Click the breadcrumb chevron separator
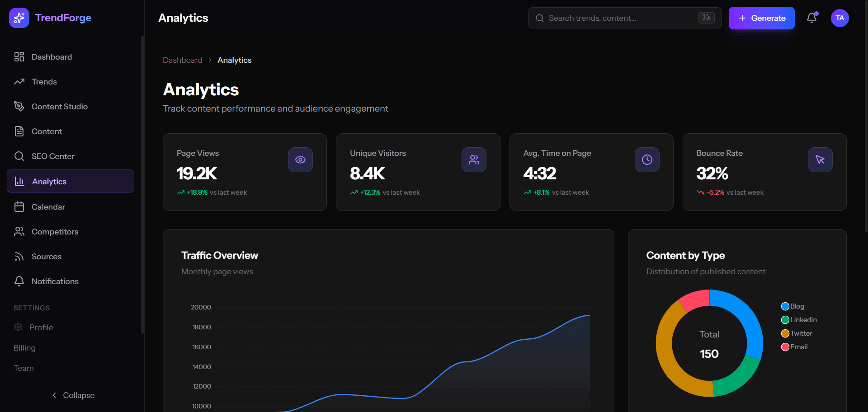The width and height of the screenshot is (868, 412). point(210,60)
